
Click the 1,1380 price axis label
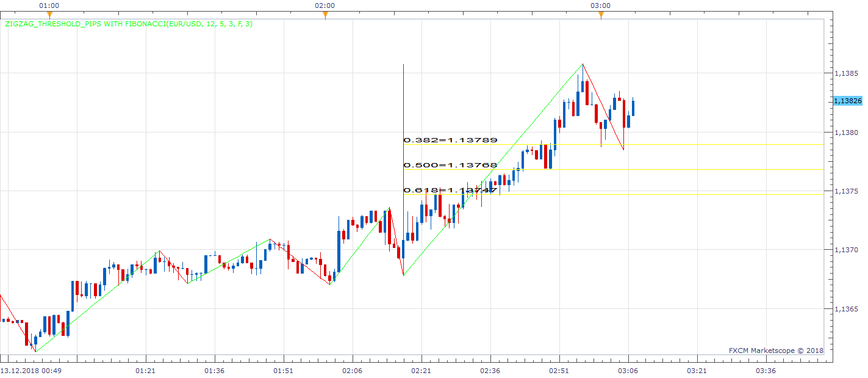pos(845,132)
